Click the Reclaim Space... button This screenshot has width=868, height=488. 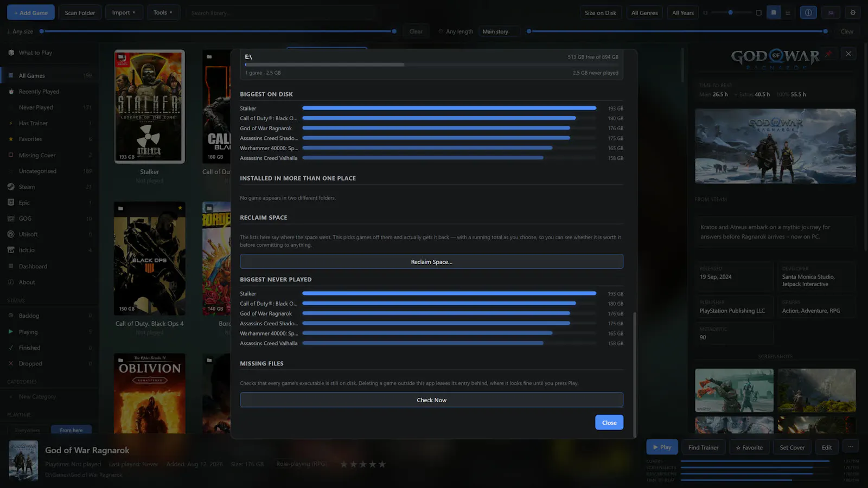(431, 261)
